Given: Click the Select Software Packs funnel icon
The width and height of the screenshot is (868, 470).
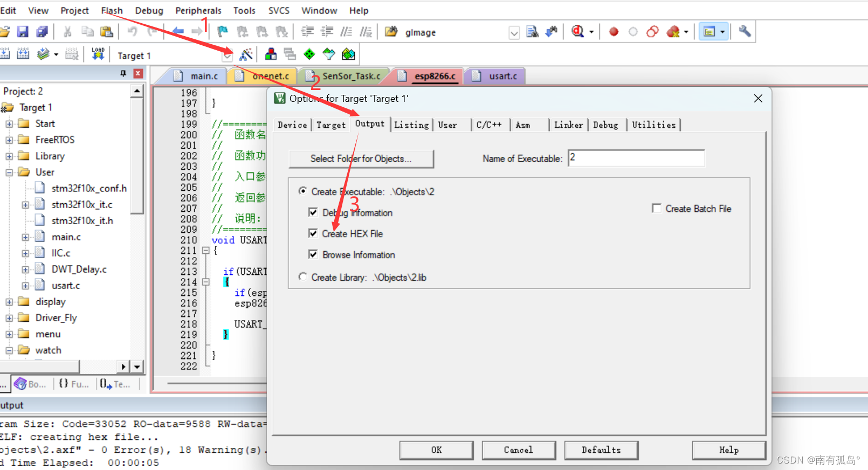Looking at the screenshot, I should click(329, 54).
